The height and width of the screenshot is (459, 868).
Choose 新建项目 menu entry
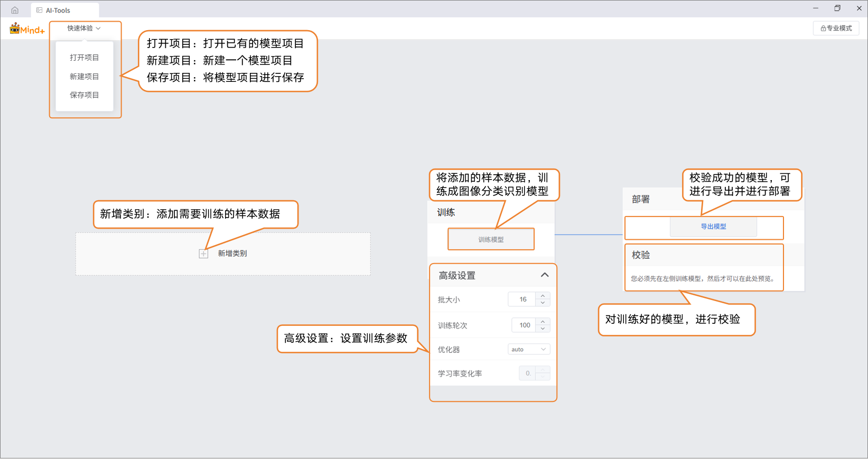click(x=85, y=77)
